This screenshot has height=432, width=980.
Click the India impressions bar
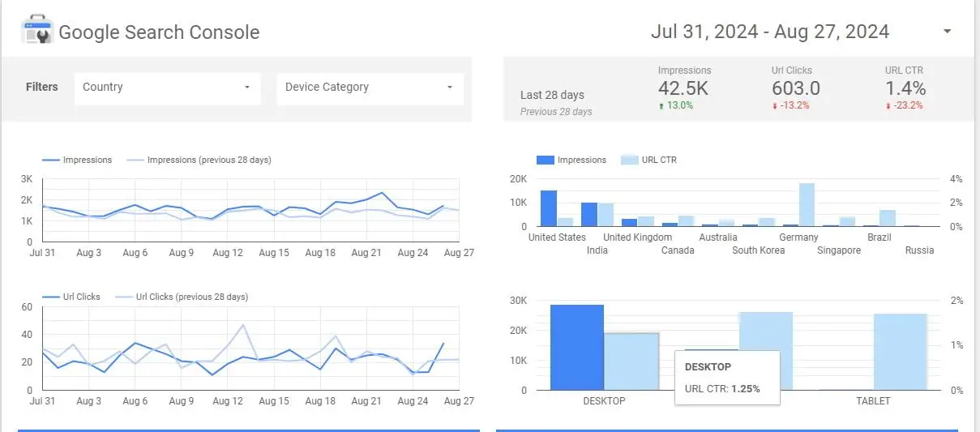(589, 215)
